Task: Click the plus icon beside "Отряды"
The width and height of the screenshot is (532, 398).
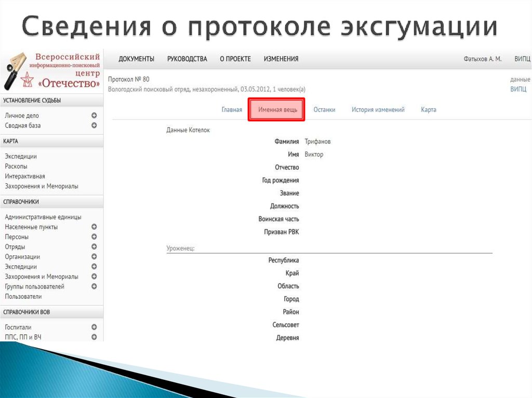Action: pyautogui.click(x=95, y=246)
